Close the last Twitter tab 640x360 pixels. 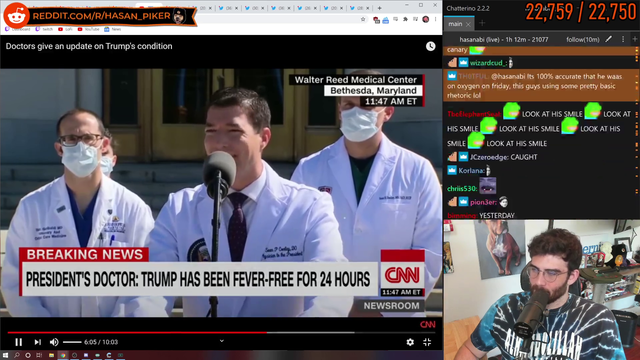click(368, 8)
